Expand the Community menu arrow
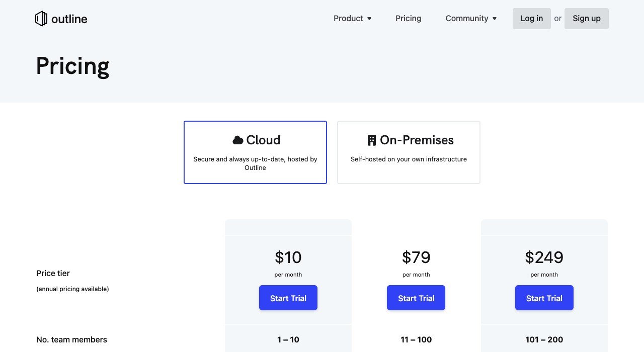Viewport: 644px width, 352px height. pyautogui.click(x=495, y=19)
